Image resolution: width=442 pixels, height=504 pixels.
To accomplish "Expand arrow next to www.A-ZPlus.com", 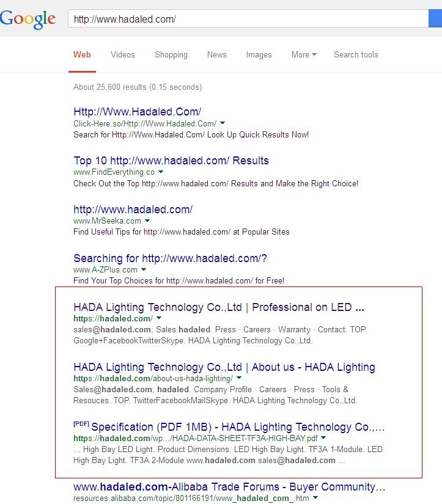I will tap(144, 269).
